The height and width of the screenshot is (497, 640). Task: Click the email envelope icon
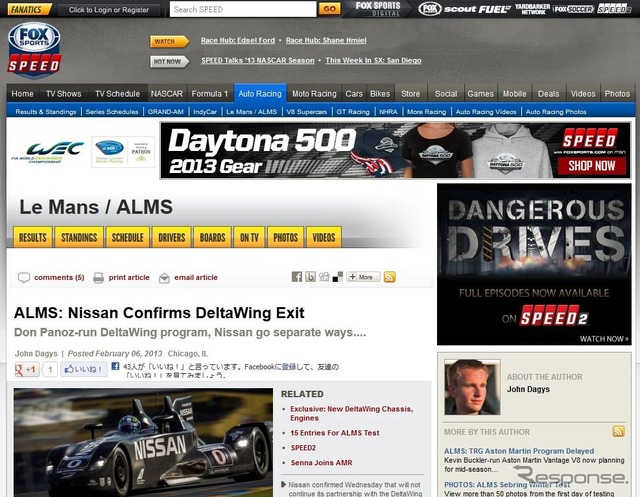[x=164, y=278]
